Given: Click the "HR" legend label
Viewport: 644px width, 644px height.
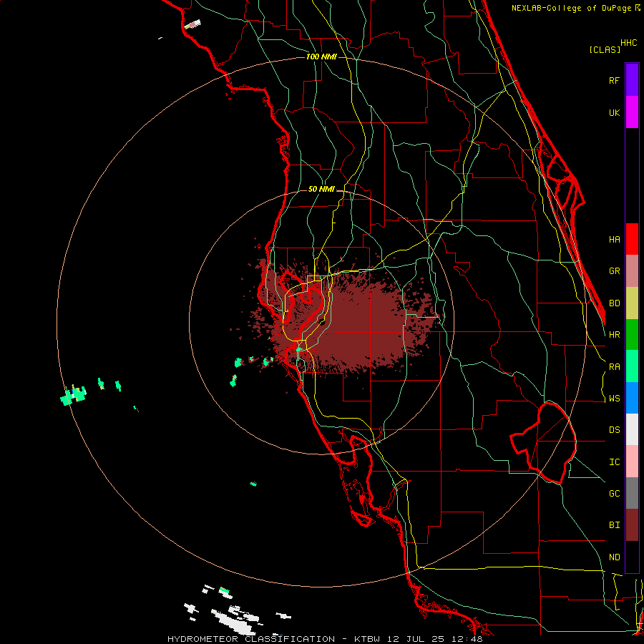Looking at the screenshot, I should pyautogui.click(x=614, y=335).
